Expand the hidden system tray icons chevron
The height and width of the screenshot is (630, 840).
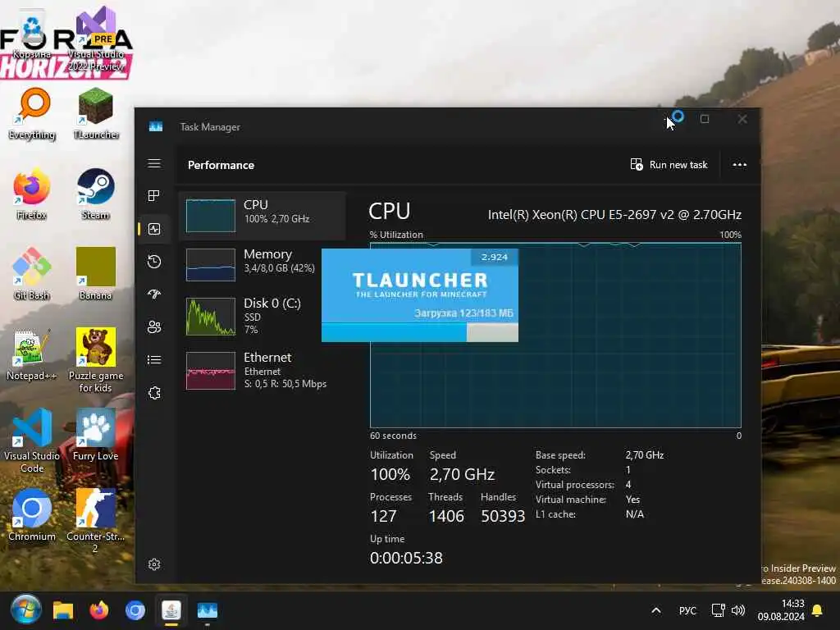pos(656,610)
